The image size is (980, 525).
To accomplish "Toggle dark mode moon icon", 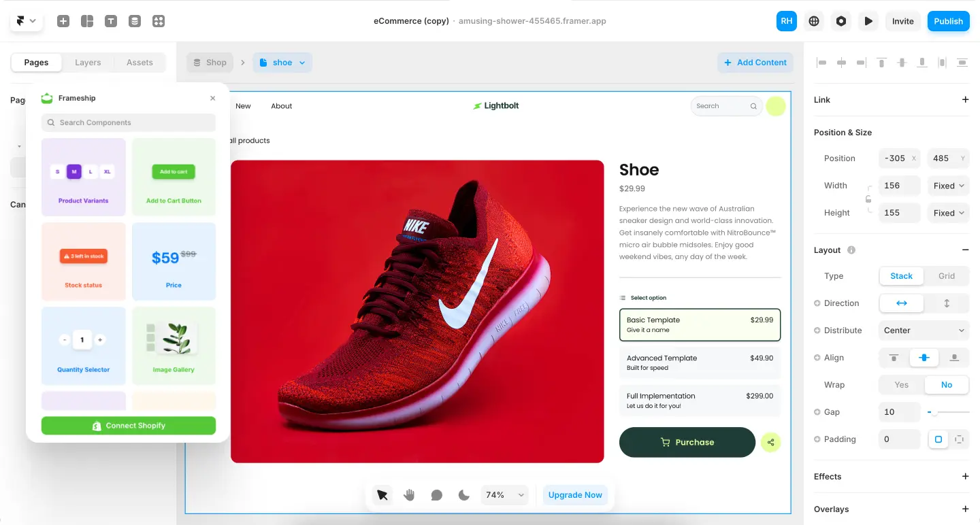I will coord(464,495).
